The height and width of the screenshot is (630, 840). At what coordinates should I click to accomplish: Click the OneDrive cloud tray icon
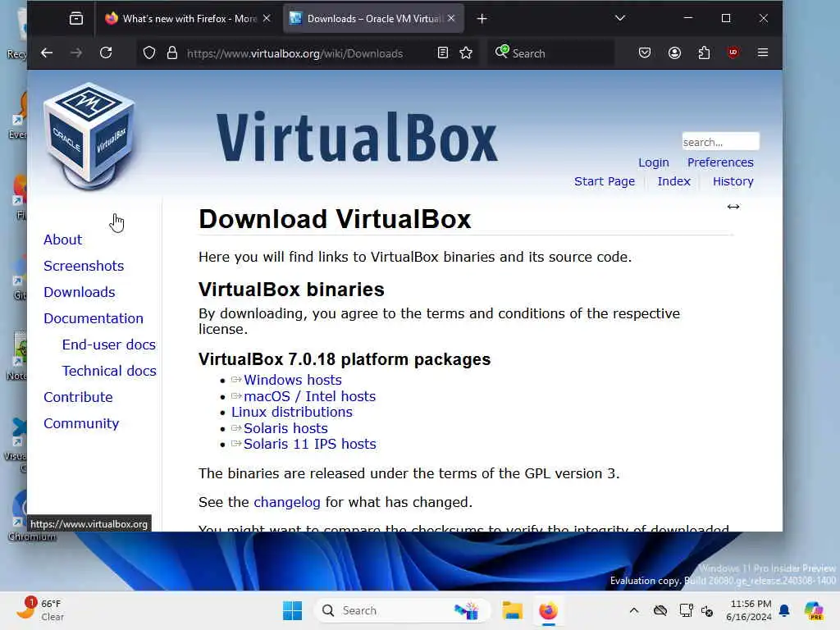click(660, 610)
